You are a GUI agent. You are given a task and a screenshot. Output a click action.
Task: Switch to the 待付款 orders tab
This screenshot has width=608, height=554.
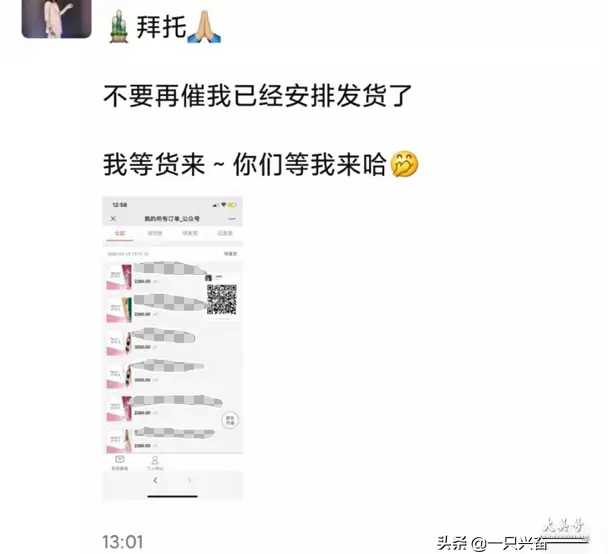pyautogui.click(x=155, y=233)
